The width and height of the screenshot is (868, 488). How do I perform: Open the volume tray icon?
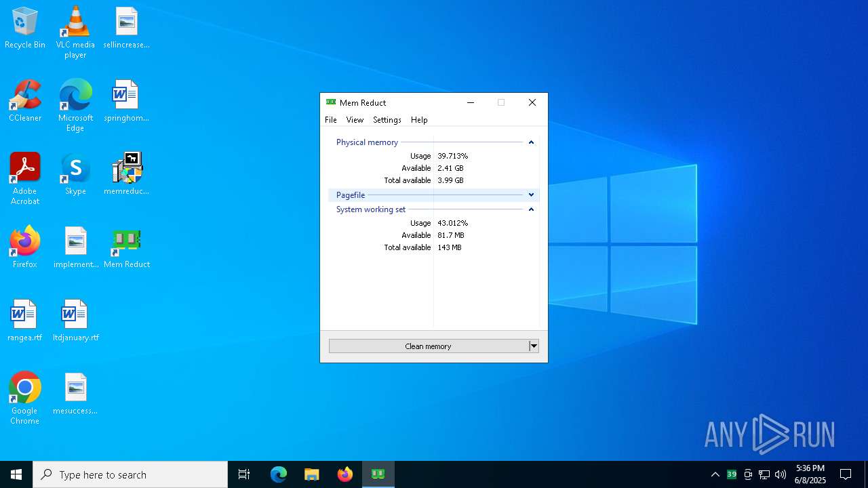pos(781,474)
